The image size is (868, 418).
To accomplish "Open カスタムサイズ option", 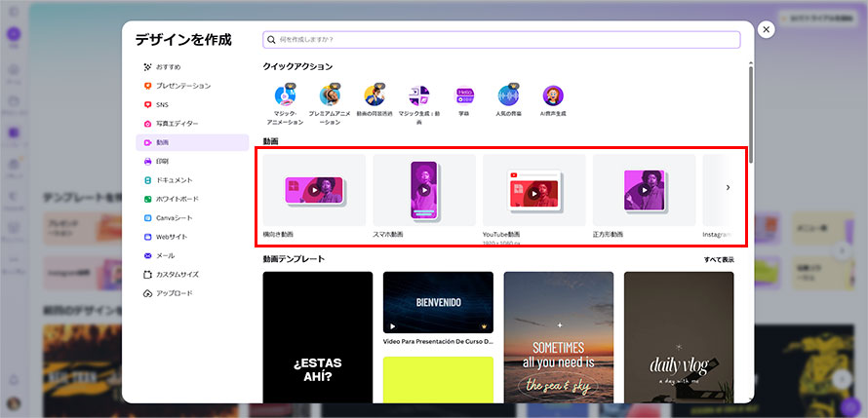I will click(x=192, y=274).
